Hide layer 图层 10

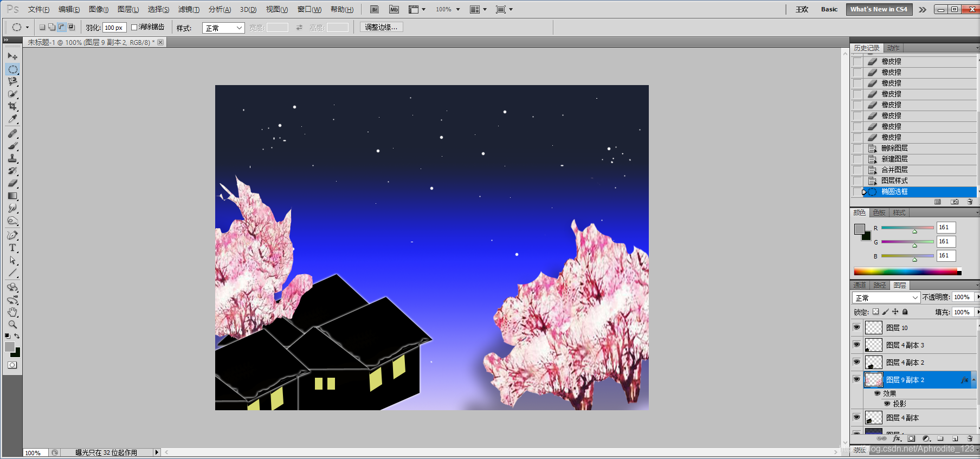[x=856, y=327]
